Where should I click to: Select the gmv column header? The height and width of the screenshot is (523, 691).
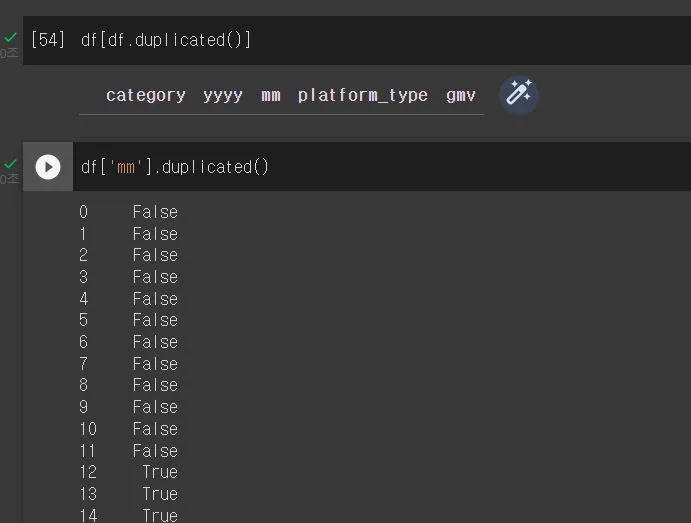pos(461,95)
